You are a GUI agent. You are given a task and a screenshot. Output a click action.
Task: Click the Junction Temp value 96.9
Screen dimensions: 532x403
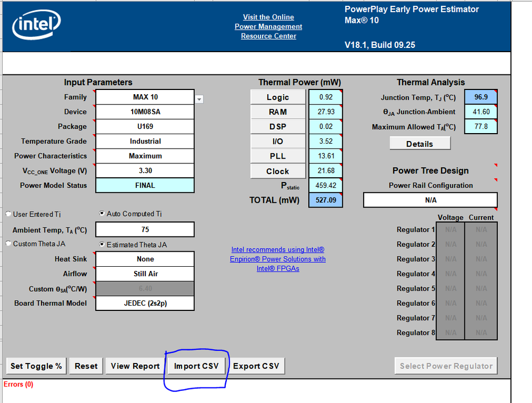(x=481, y=97)
